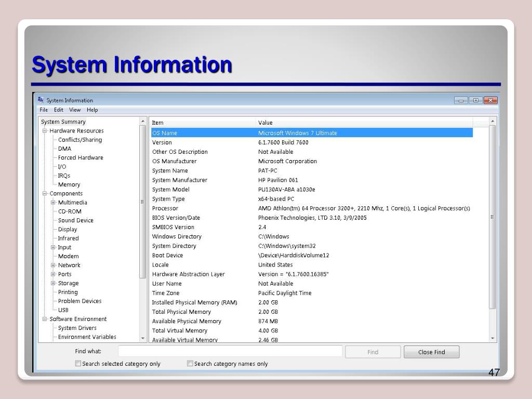Select the Total Virtual Memory row
The width and height of the screenshot is (532, 399).
pos(312,331)
